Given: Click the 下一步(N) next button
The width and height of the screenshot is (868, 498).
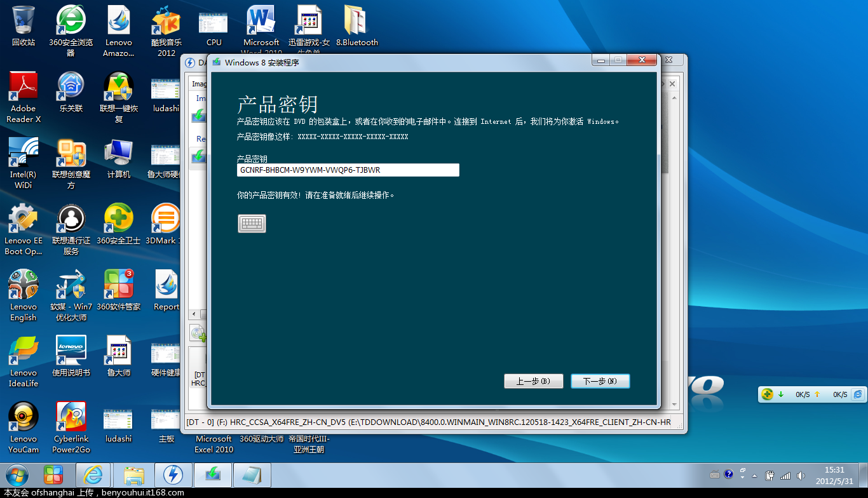Looking at the screenshot, I should 600,381.
